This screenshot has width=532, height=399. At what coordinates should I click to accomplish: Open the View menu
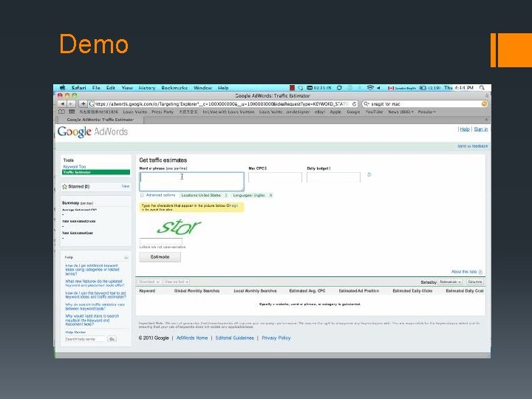tap(127, 88)
